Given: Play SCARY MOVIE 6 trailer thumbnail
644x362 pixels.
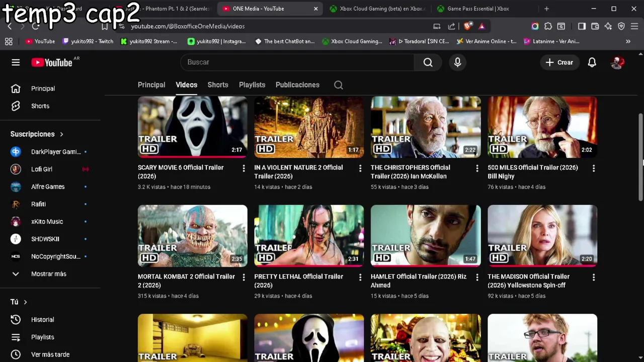Looking at the screenshot, I should tap(193, 128).
